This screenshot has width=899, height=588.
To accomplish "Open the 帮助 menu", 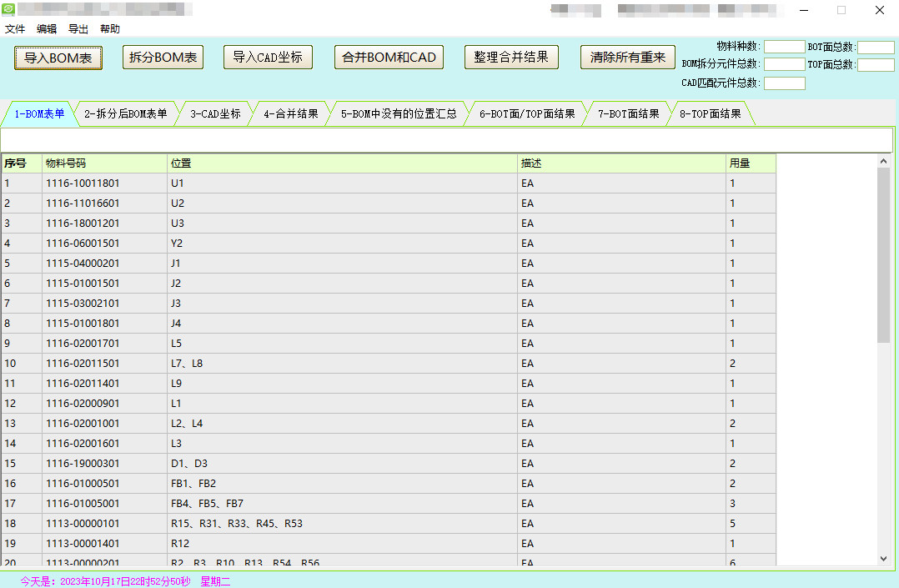I will 110,29.
